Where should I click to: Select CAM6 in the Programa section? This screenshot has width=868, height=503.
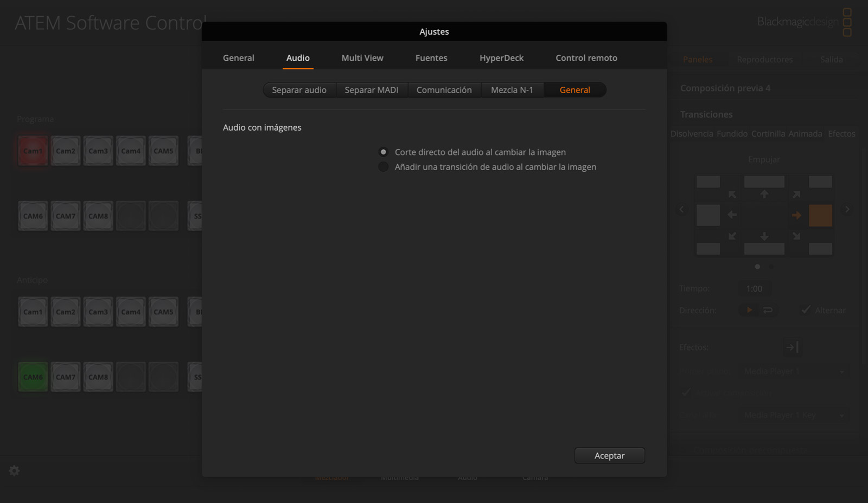33,216
